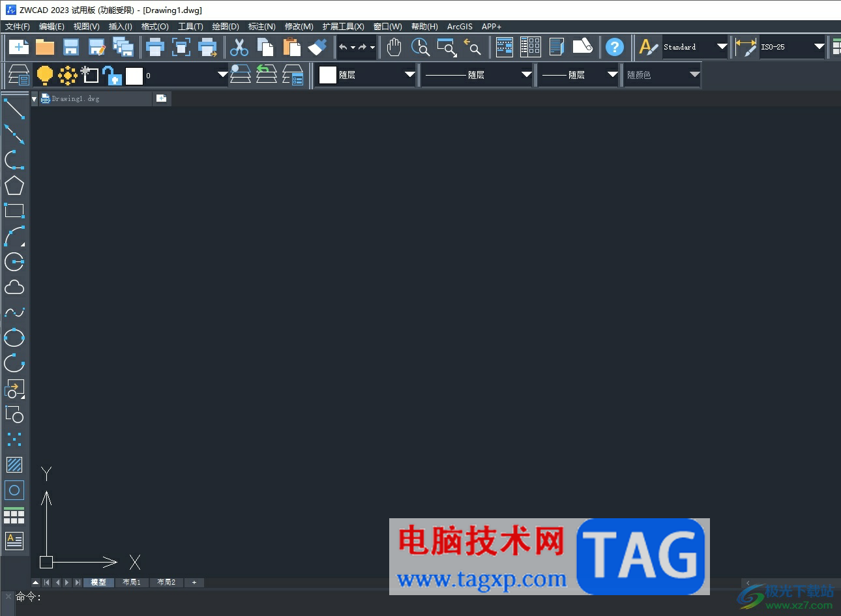
Task: Redo the action arrow
Action: coord(362,47)
